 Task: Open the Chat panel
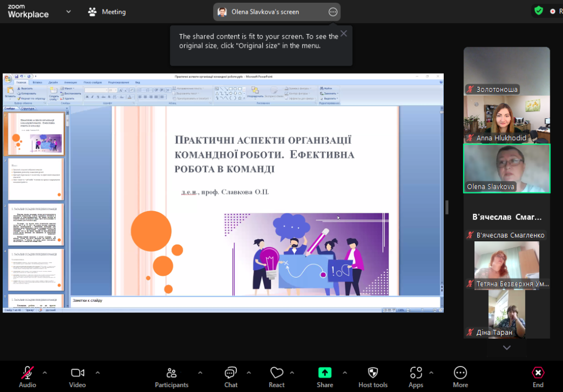[231, 373]
